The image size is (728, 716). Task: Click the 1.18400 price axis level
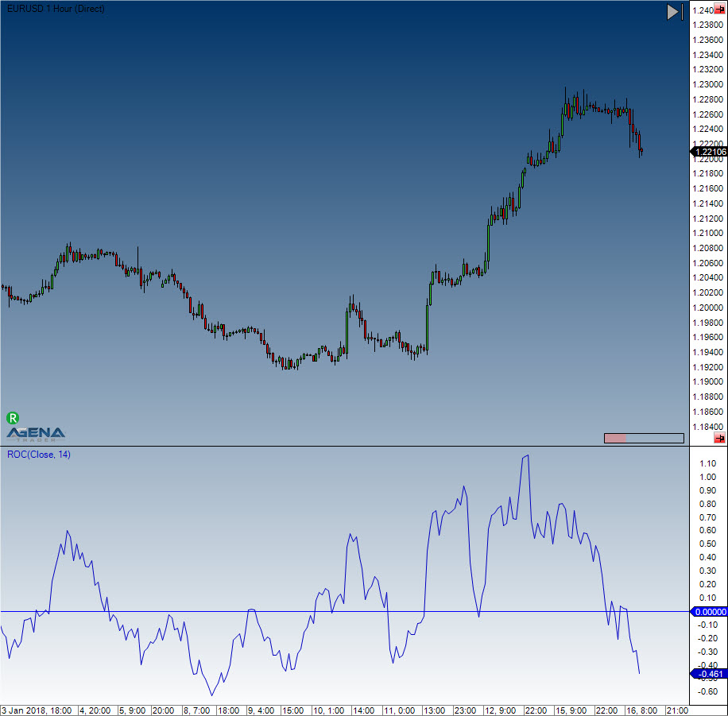tap(707, 427)
